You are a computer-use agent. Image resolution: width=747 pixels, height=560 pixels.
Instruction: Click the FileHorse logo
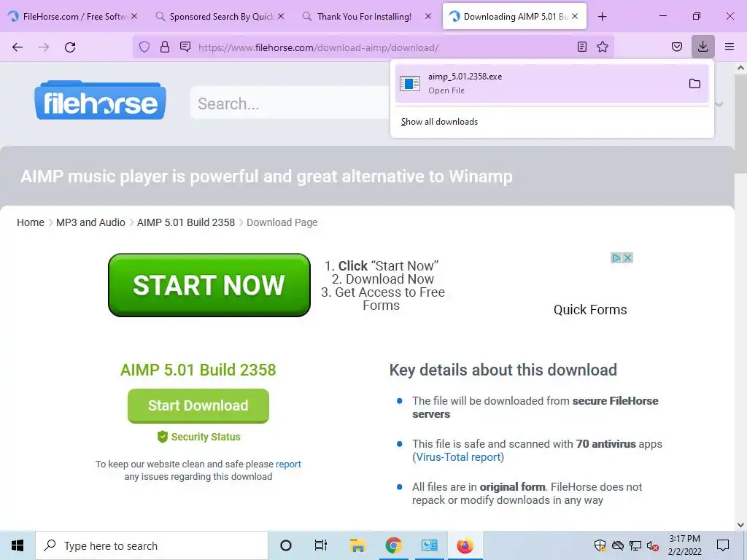pyautogui.click(x=100, y=101)
